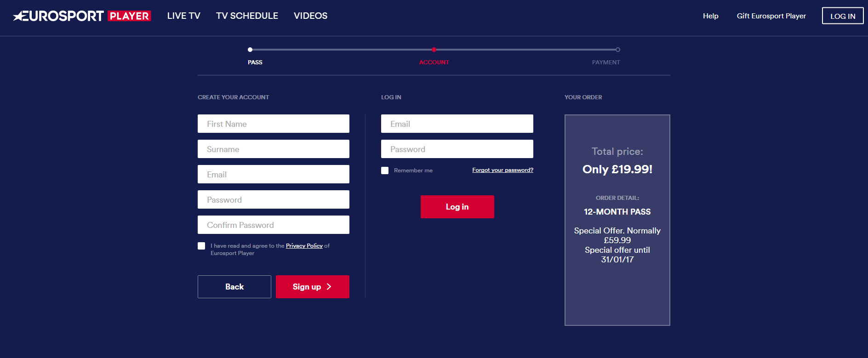868x358 pixels.
Task: Click the Payment step circle
Action: pos(618,50)
